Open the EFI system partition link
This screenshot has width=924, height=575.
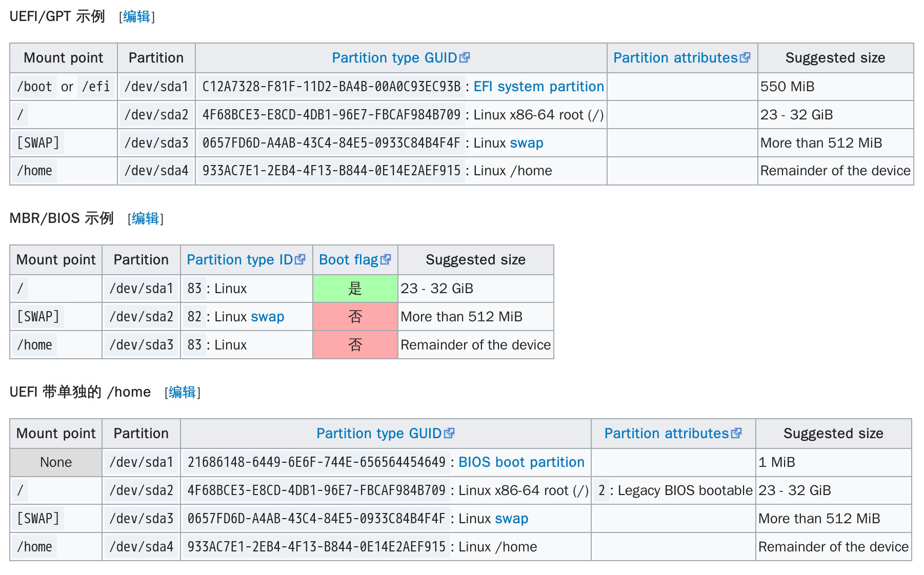pos(538,87)
